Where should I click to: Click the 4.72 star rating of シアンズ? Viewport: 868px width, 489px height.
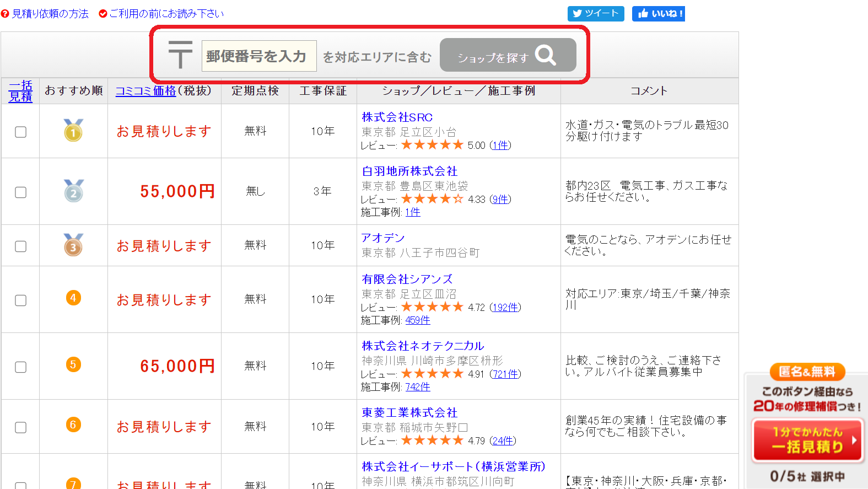tap(432, 307)
